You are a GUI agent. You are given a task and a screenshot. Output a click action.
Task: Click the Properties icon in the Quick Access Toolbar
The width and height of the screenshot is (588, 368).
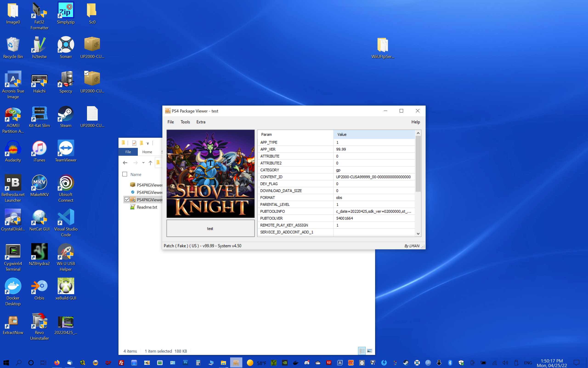click(134, 143)
